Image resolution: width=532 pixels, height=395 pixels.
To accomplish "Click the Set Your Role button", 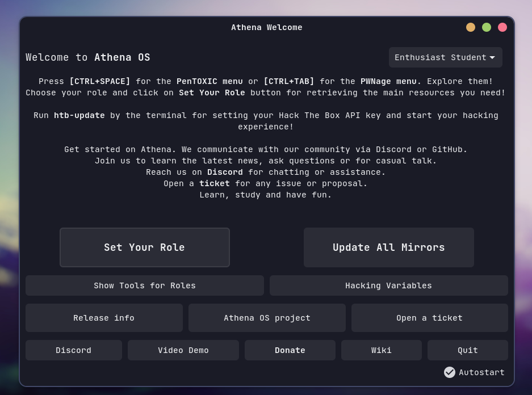I will point(144,247).
